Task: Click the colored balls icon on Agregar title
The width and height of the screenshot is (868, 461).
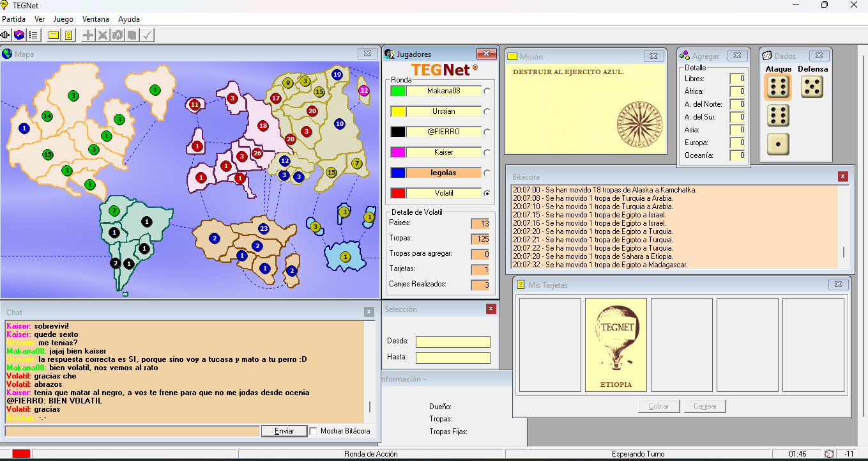Action: pyautogui.click(x=685, y=56)
